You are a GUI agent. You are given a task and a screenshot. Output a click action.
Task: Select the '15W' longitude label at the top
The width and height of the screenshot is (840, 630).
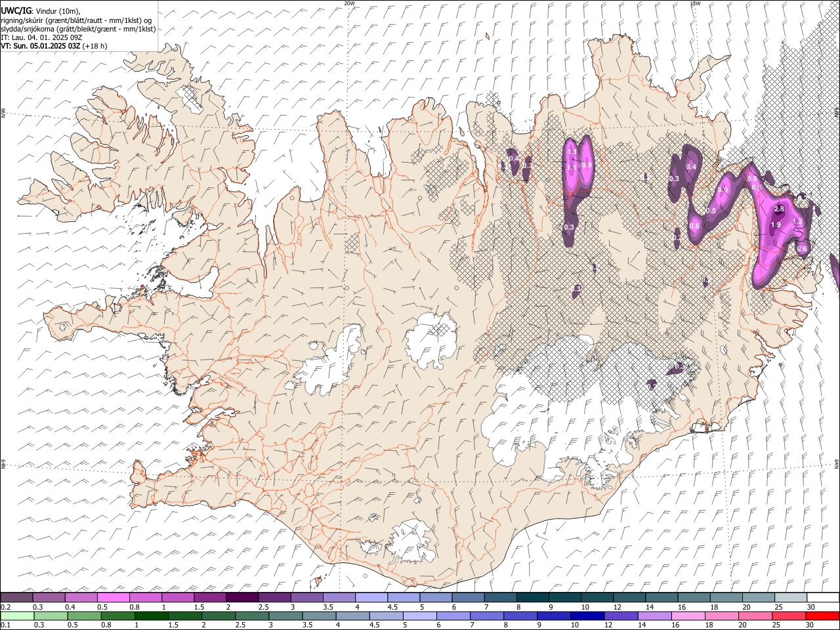(694, 3)
